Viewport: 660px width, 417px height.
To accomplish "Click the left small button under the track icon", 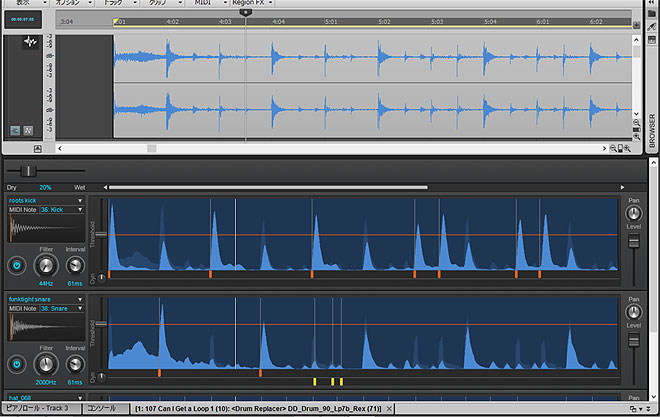I will coord(15,130).
